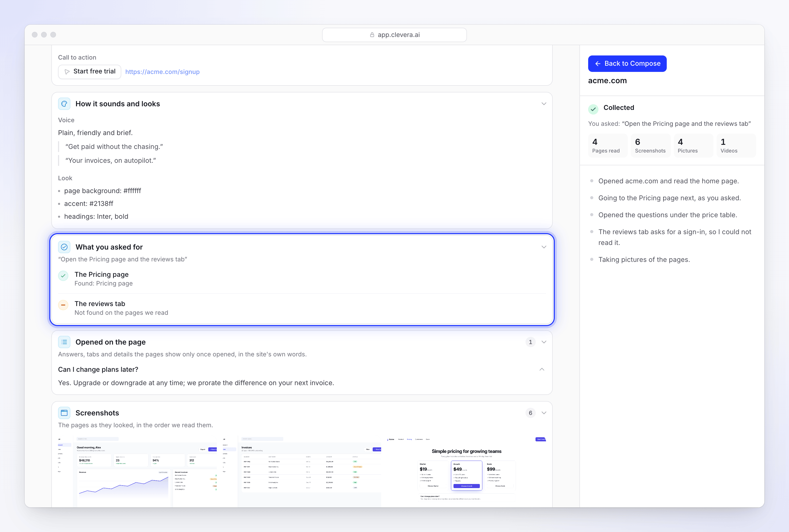789x532 pixels.
Task: Collapse the How it sounds and looks section
Action: [544, 104]
